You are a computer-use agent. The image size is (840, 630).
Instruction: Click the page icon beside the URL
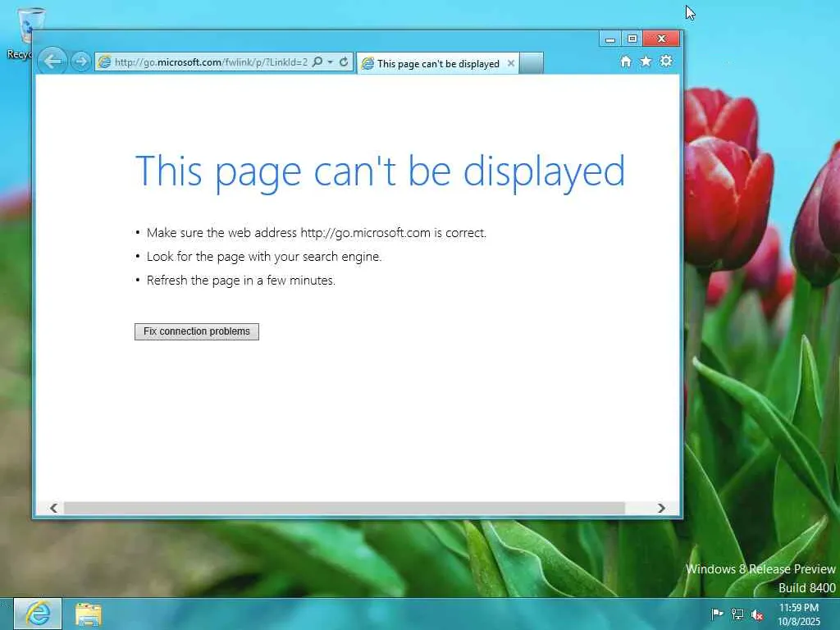(x=105, y=62)
